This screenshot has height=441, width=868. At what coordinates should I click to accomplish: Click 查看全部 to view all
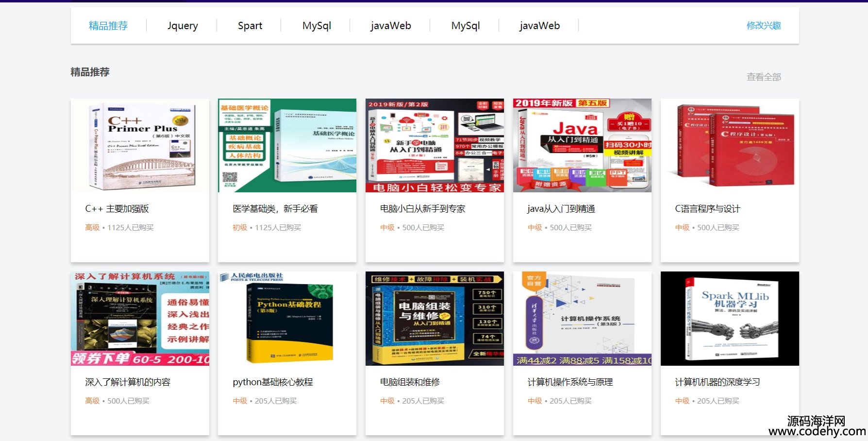[764, 77]
